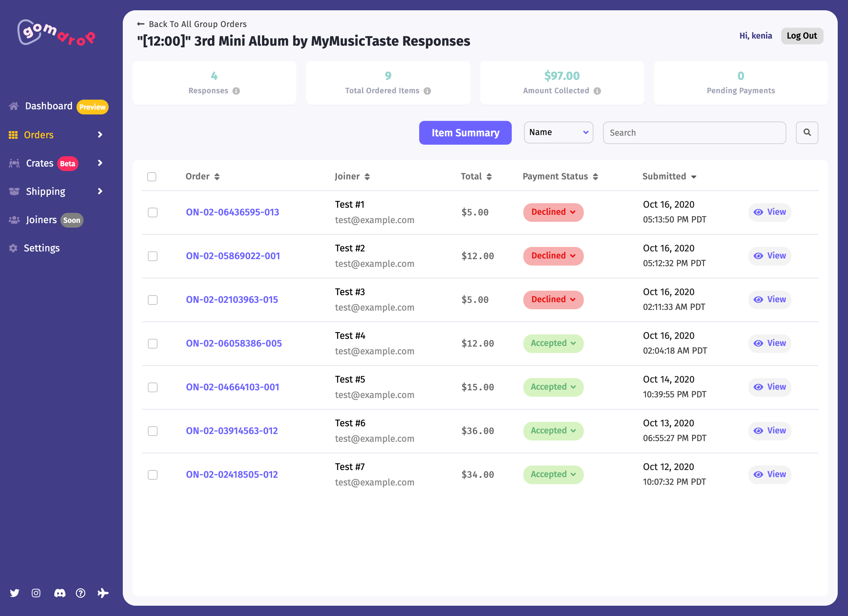Click the Dashboard home icon
Viewport: 848px width, 616px height.
14,106
